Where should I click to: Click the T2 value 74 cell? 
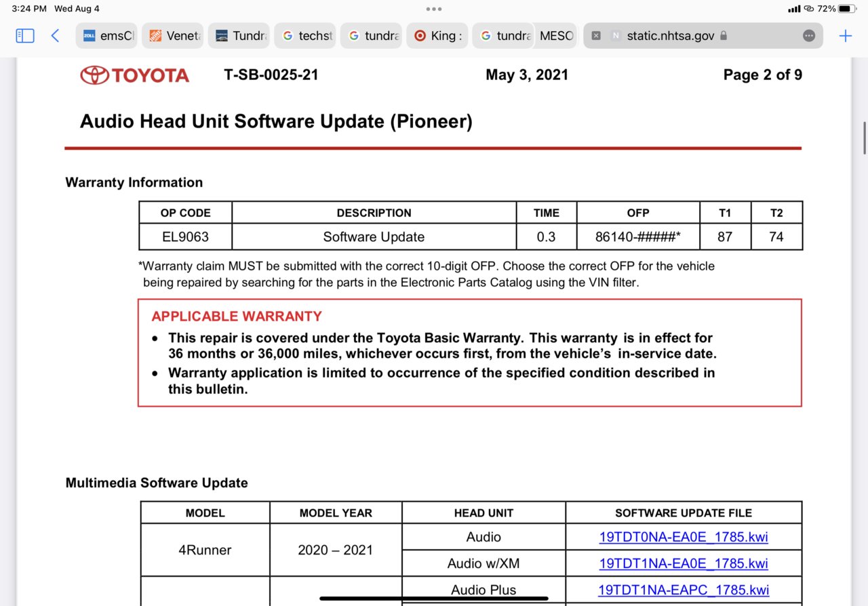tap(776, 237)
